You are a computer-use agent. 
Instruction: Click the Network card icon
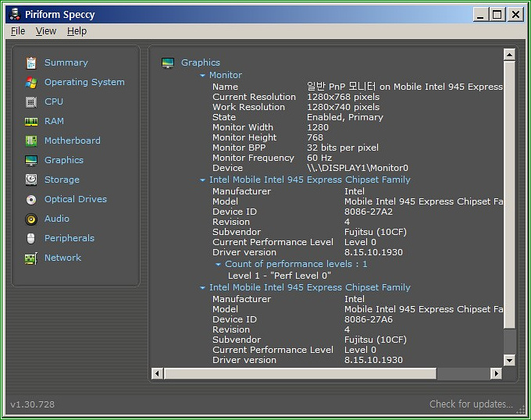tap(31, 258)
